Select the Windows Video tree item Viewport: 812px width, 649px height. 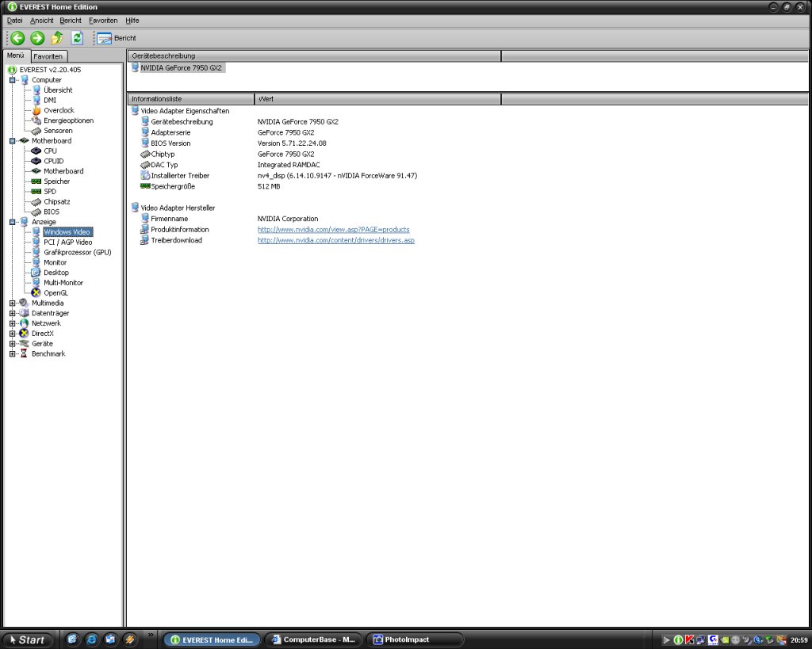coord(67,232)
